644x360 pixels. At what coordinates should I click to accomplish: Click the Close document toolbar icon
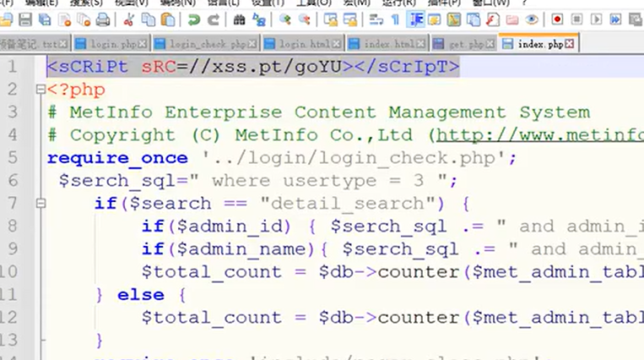coord(64,19)
